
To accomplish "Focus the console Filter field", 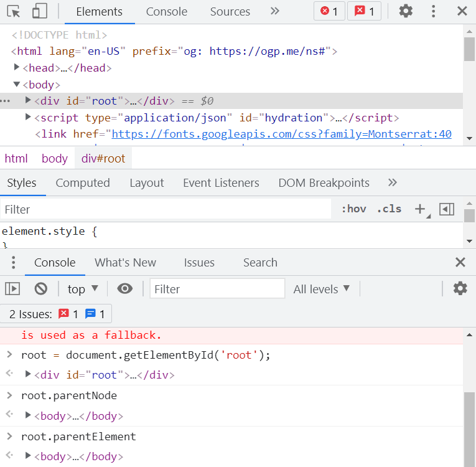I will coord(217,289).
